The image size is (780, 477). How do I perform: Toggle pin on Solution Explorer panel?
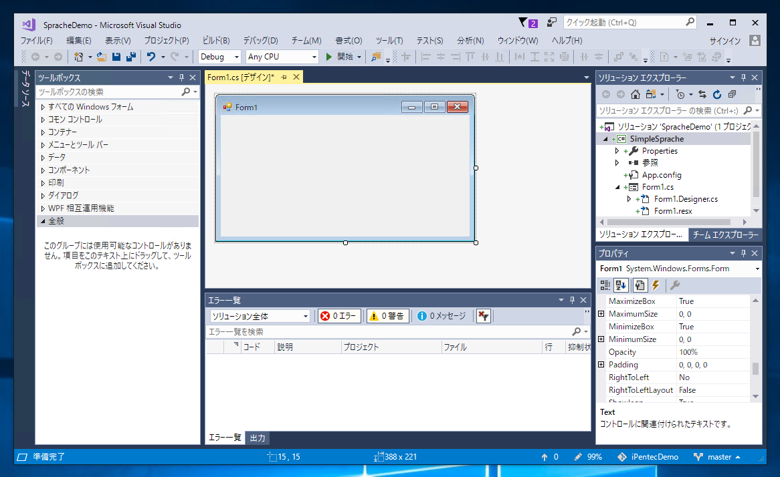[744, 78]
